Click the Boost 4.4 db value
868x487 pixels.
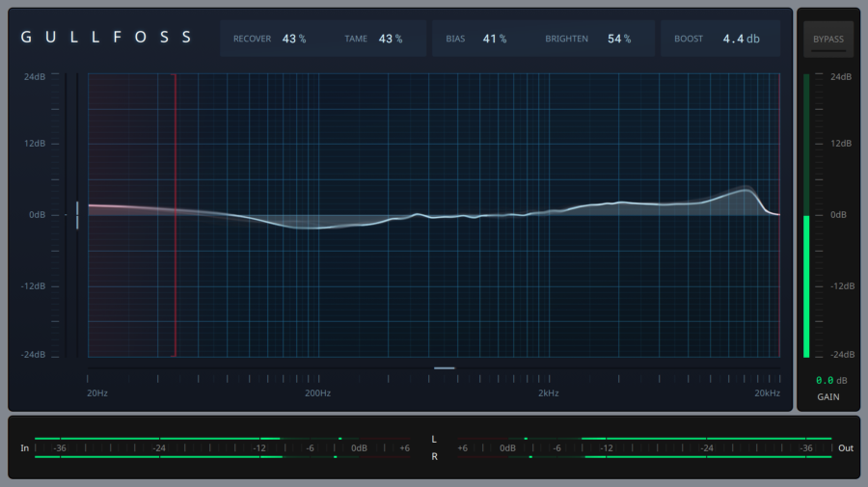pyautogui.click(x=742, y=39)
